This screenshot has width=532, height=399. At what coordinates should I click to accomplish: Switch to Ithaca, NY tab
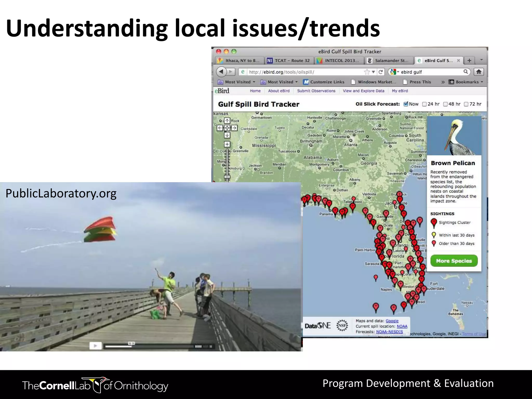tap(240, 61)
